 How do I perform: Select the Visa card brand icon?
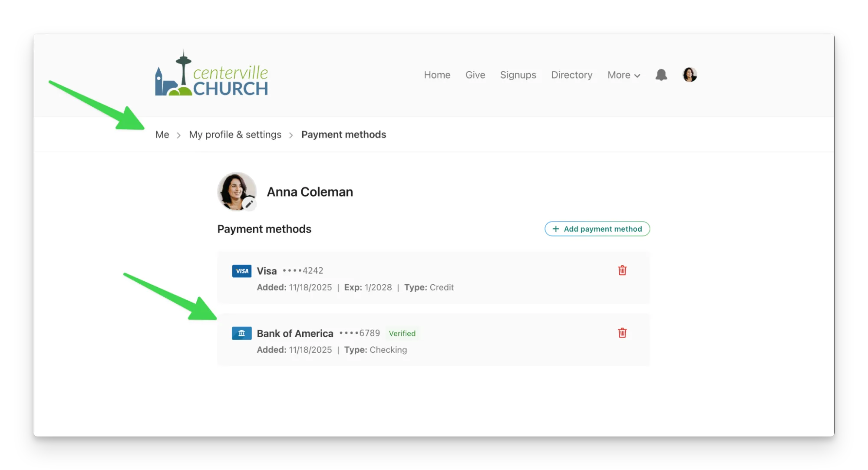point(241,270)
